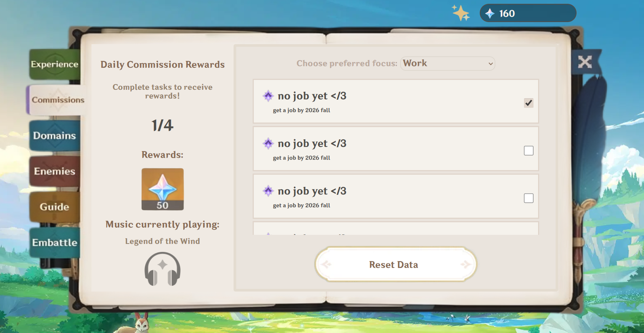
Task: Go to the Guide tab
Action: point(54,207)
